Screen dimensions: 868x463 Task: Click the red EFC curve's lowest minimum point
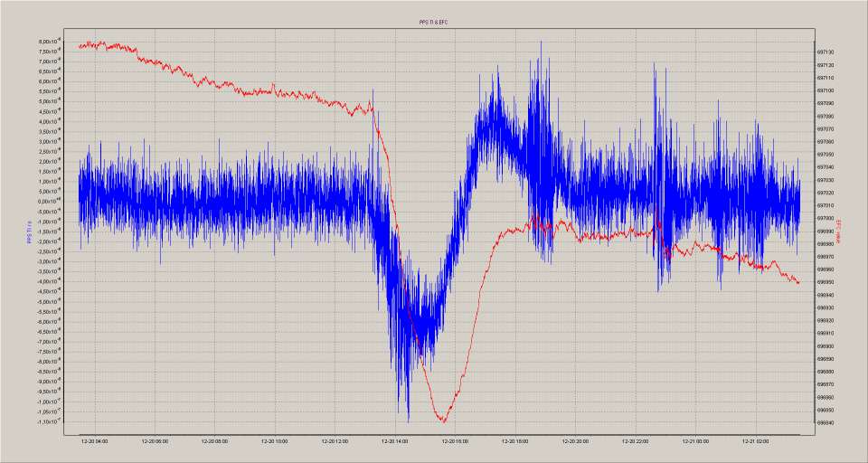(443, 420)
